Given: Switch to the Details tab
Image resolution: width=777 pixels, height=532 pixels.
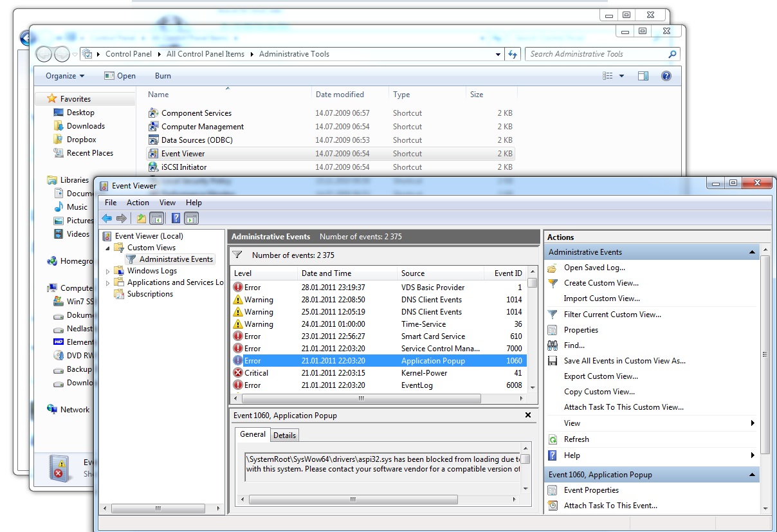Looking at the screenshot, I should [x=284, y=436].
